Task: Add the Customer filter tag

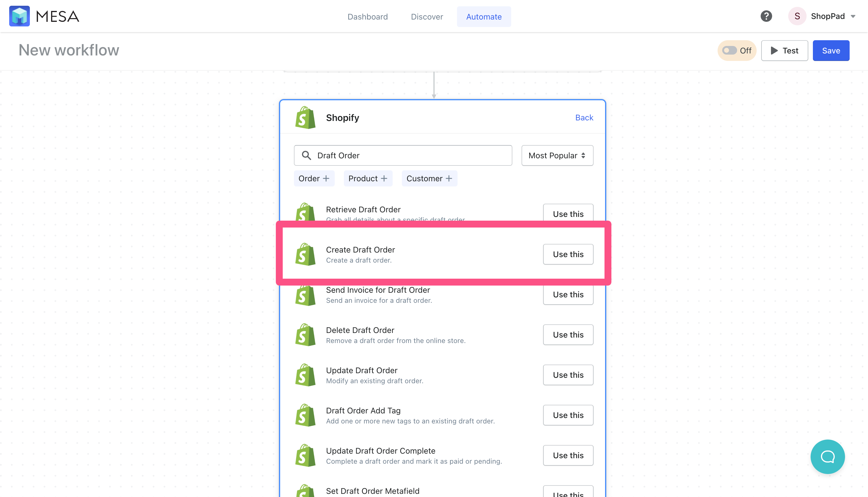Action: [x=429, y=178]
